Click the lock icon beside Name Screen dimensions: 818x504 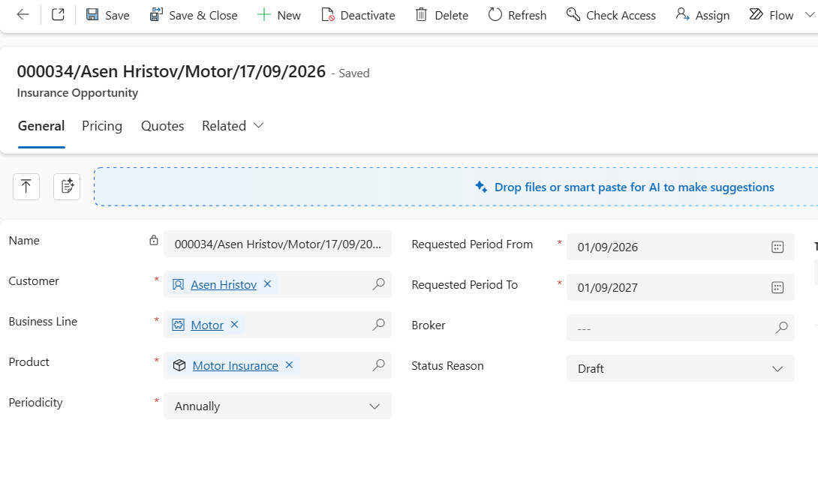pos(153,240)
